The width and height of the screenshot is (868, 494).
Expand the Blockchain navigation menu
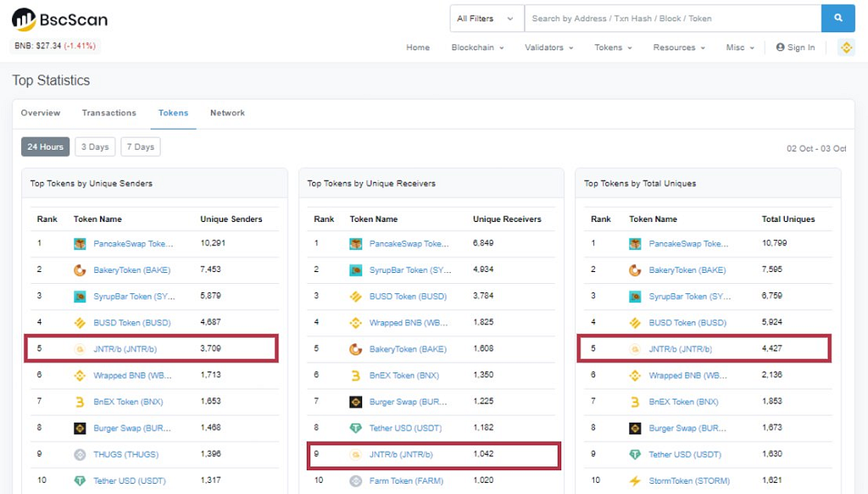tap(478, 47)
